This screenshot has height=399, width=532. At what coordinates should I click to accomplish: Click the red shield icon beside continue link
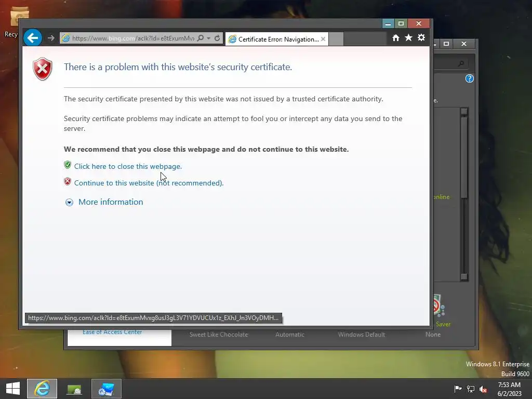pyautogui.click(x=68, y=181)
